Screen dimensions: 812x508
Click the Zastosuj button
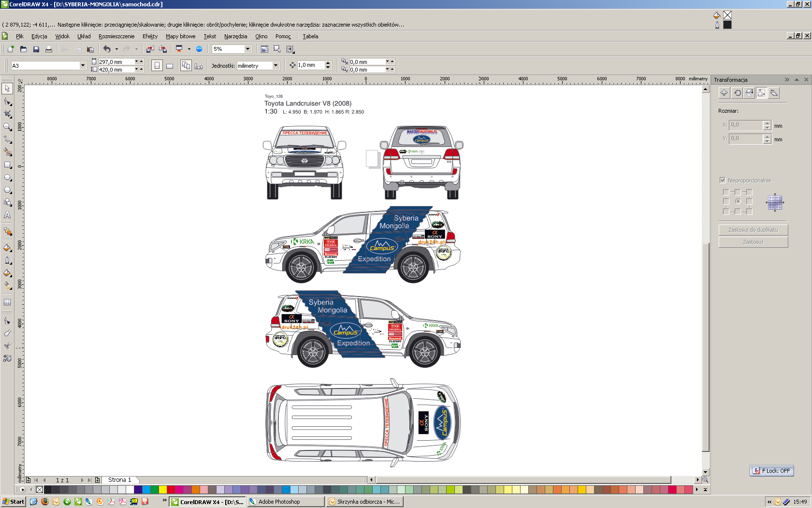pyautogui.click(x=753, y=242)
